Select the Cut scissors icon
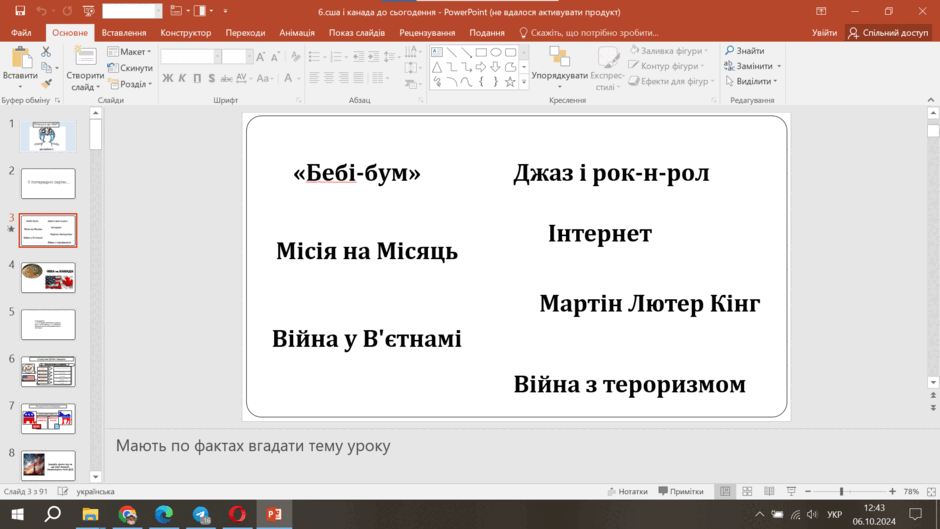This screenshot has height=529, width=940. [x=46, y=52]
